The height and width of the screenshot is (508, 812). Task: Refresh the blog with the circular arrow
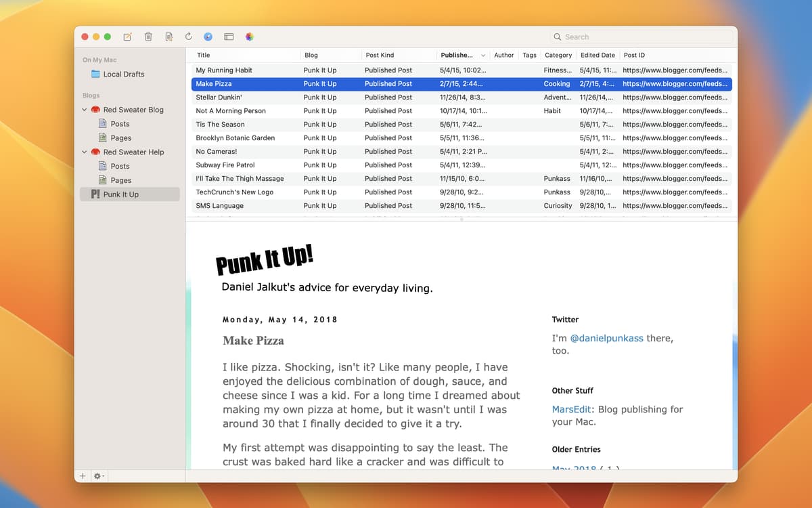point(189,37)
